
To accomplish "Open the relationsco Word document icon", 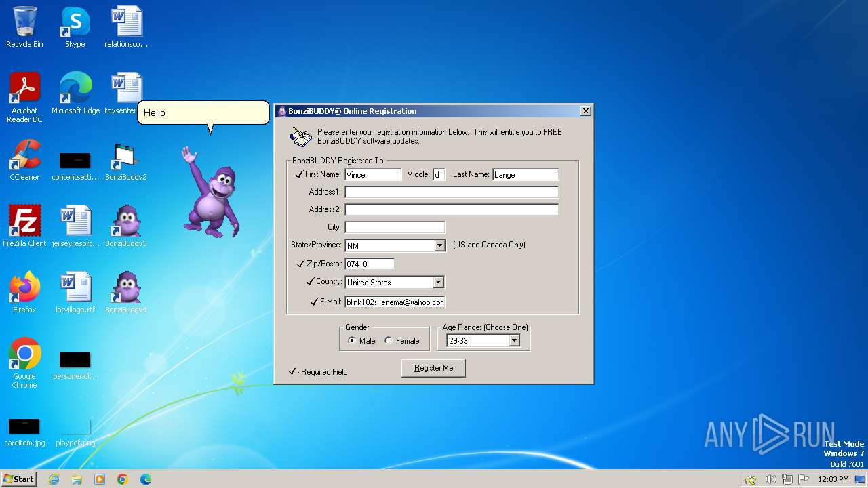I will [126, 27].
